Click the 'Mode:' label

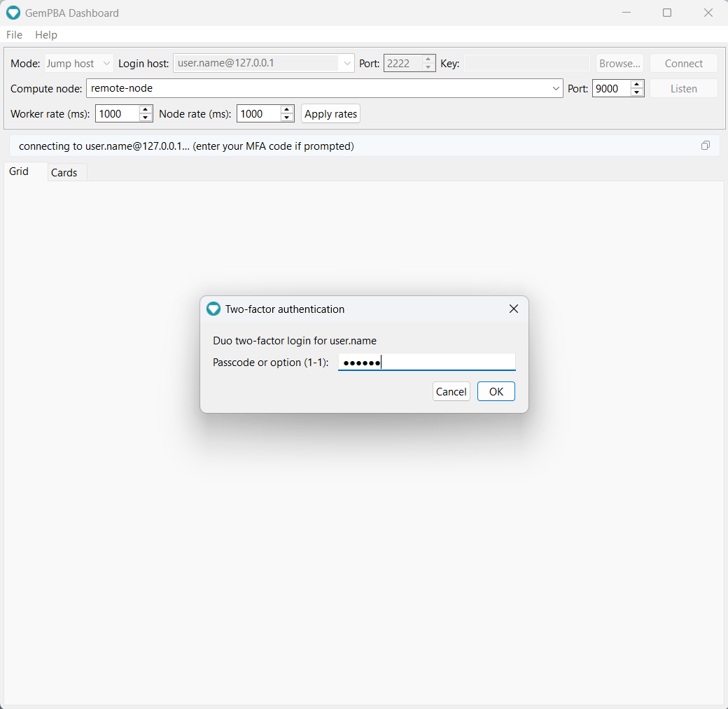point(25,64)
